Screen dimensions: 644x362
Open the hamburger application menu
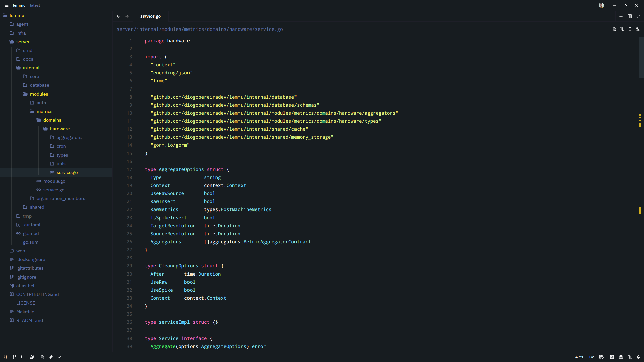coord(6,5)
